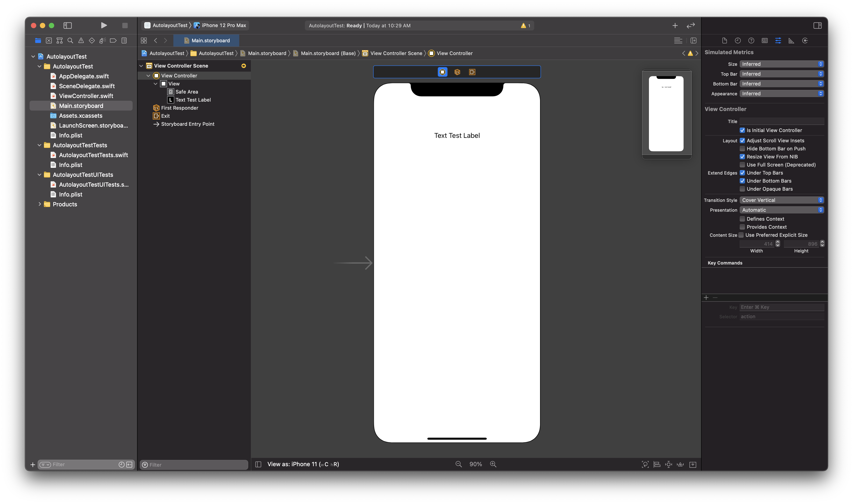Click the zoom in canvas icon
The height and width of the screenshot is (504, 853).
pos(493,464)
